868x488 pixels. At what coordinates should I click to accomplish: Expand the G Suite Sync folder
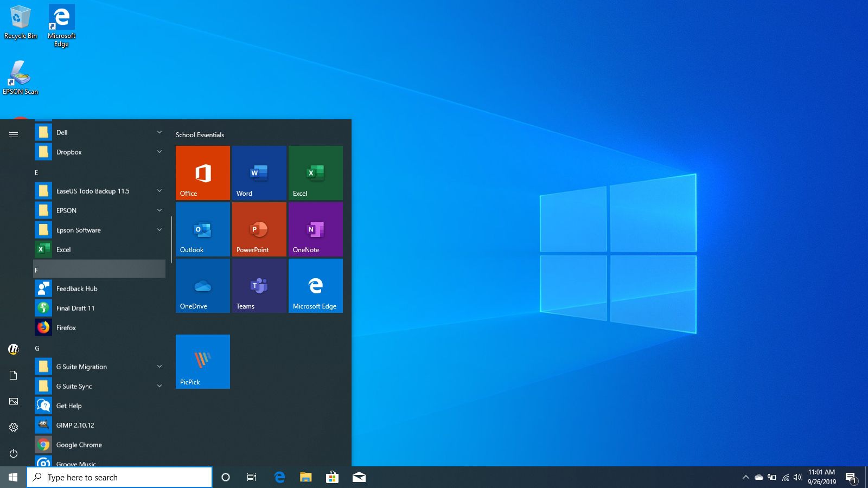pyautogui.click(x=99, y=386)
